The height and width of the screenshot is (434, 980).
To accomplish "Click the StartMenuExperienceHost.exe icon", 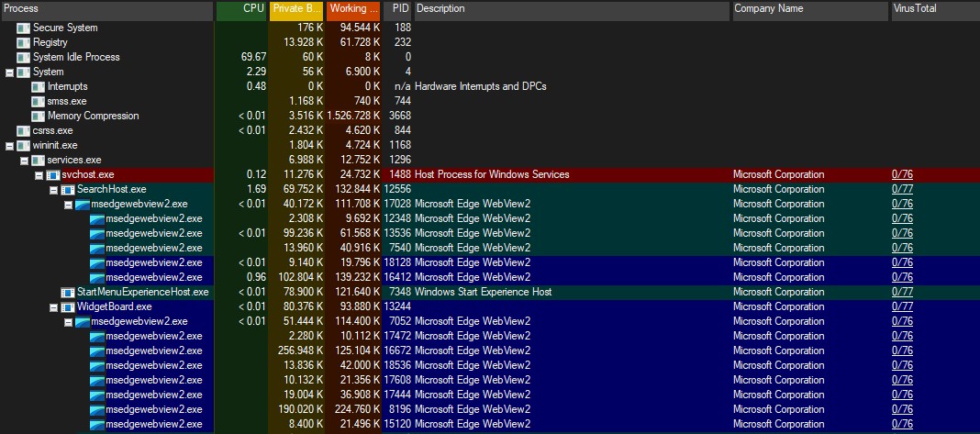I will coord(68,292).
